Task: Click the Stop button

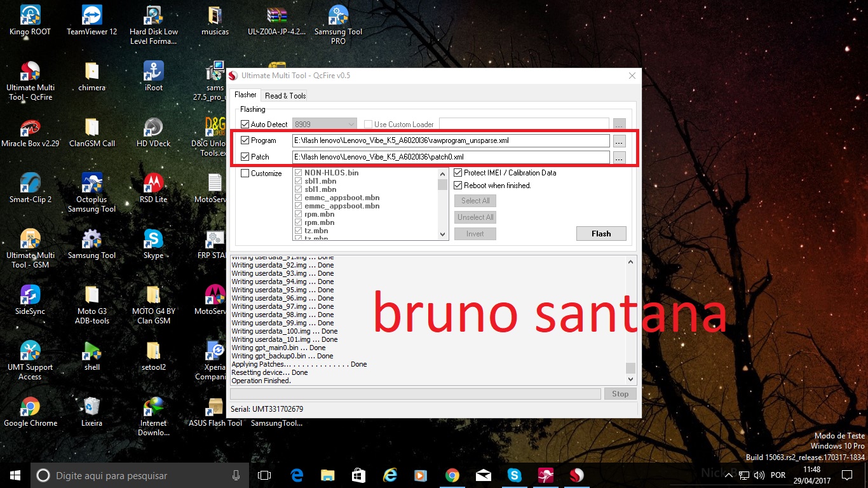Action: coord(620,394)
